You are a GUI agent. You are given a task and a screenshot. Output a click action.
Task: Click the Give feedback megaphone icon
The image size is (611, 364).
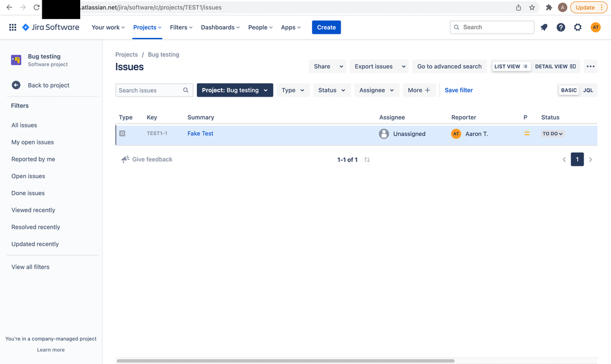click(x=125, y=159)
